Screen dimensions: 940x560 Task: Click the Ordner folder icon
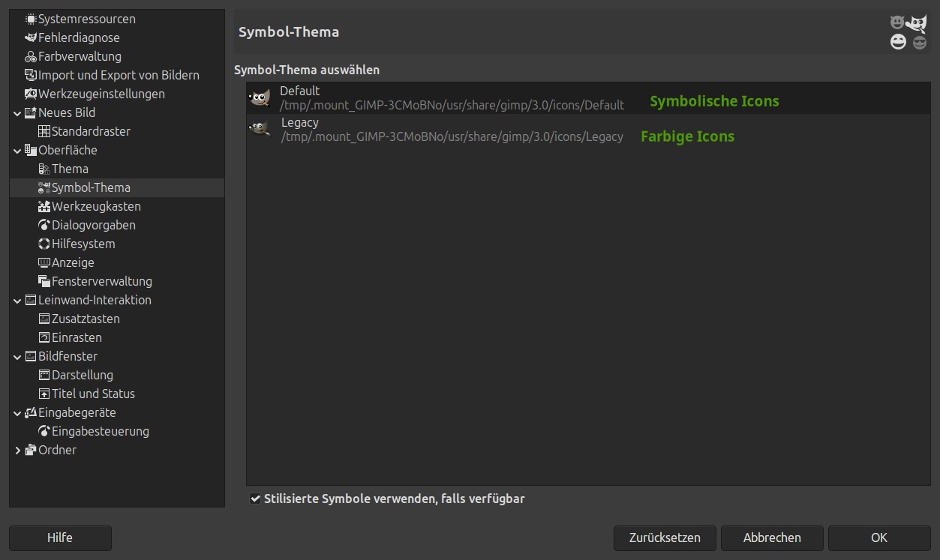[31, 450]
